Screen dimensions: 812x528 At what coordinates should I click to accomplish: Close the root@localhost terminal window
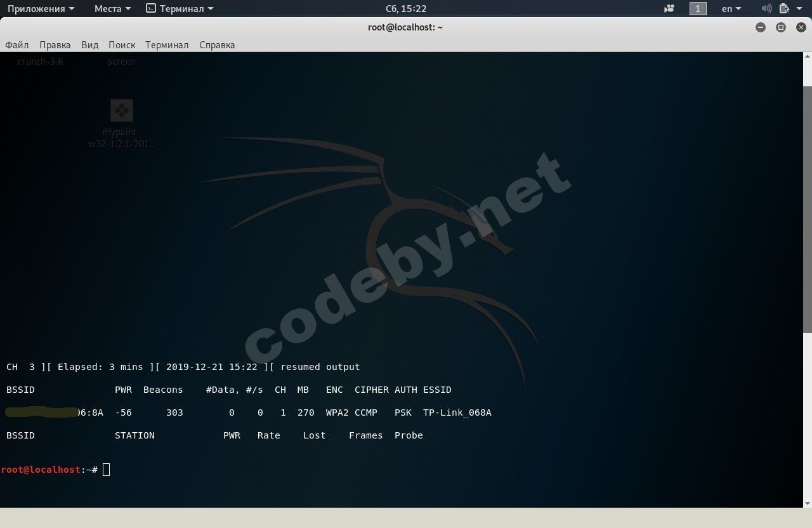[801, 27]
